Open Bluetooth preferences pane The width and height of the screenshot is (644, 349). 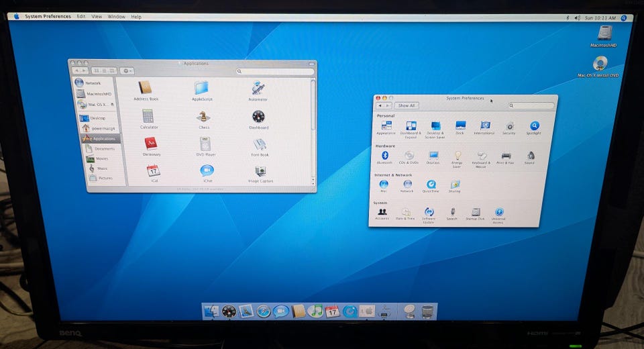385,158
